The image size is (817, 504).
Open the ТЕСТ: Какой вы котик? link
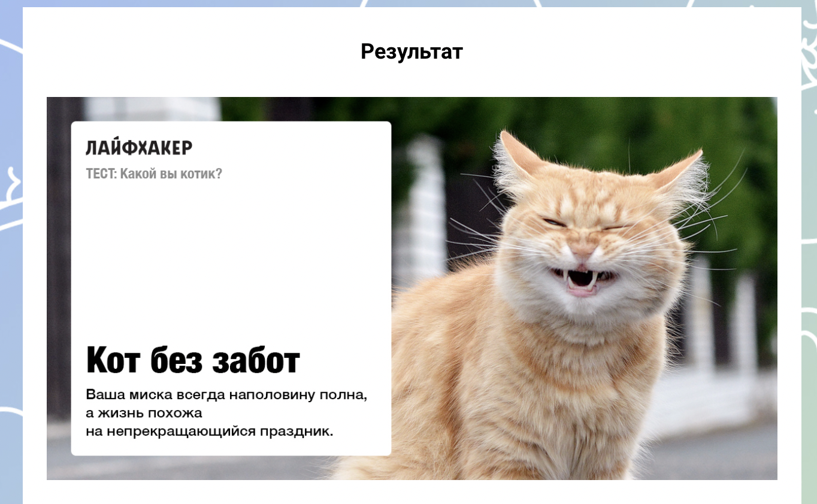(154, 173)
